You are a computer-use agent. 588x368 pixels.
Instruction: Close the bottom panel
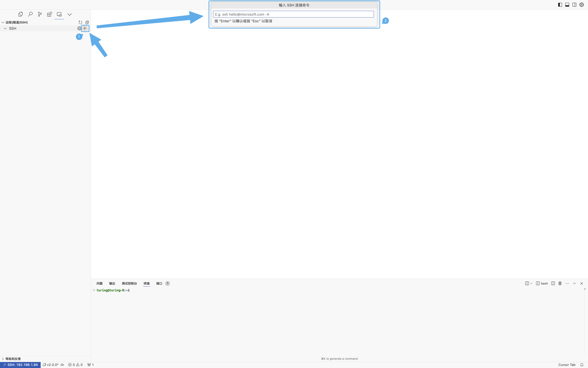click(581, 283)
